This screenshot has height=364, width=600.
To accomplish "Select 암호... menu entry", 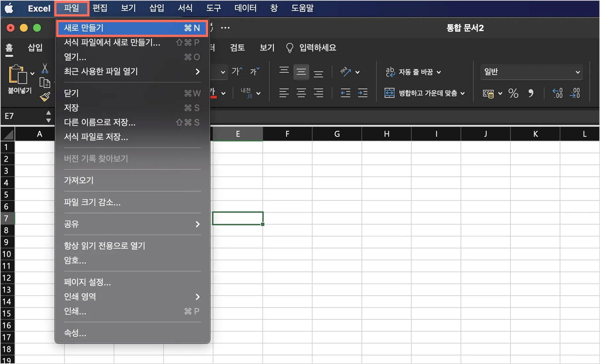I will pos(132,260).
